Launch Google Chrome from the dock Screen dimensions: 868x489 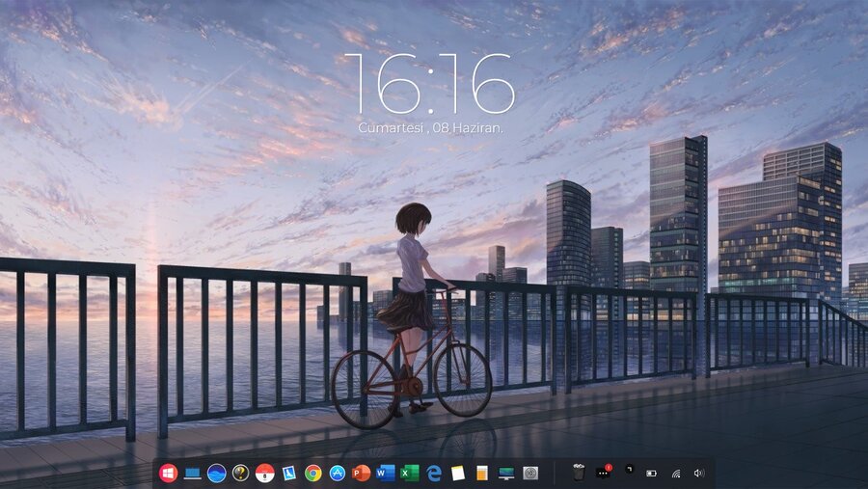coord(312,473)
